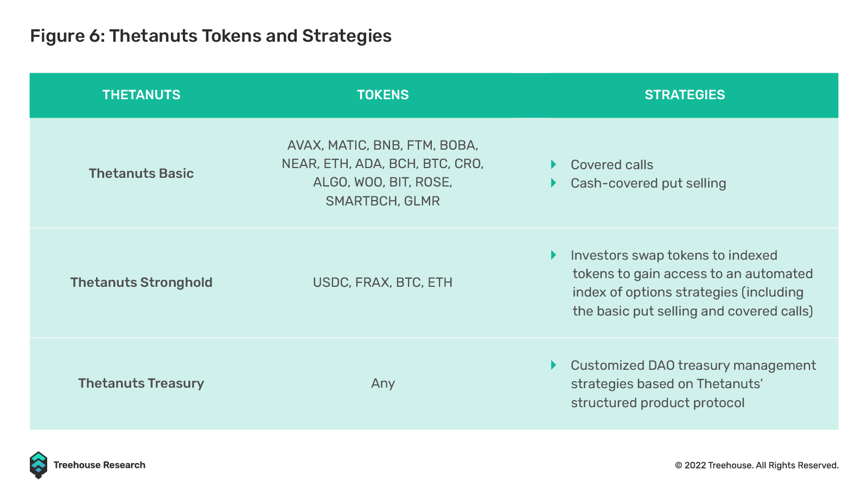Viewport: 868px width, 501px height.
Task: Click the 2022 Treehouse copyright notice
Action: (x=757, y=465)
